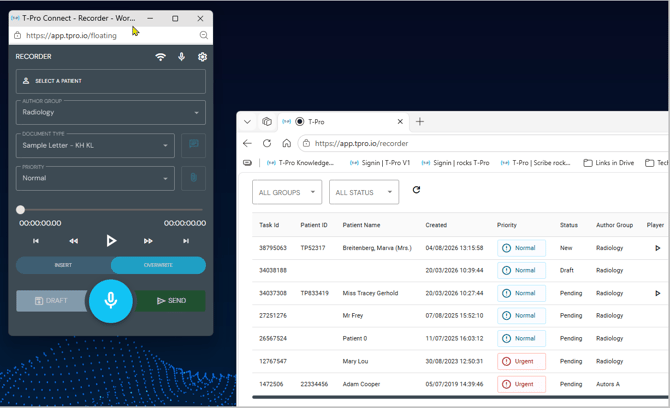Viewport: 670px width, 408px height.
Task: Click the Priority column header
Action: pos(507,225)
